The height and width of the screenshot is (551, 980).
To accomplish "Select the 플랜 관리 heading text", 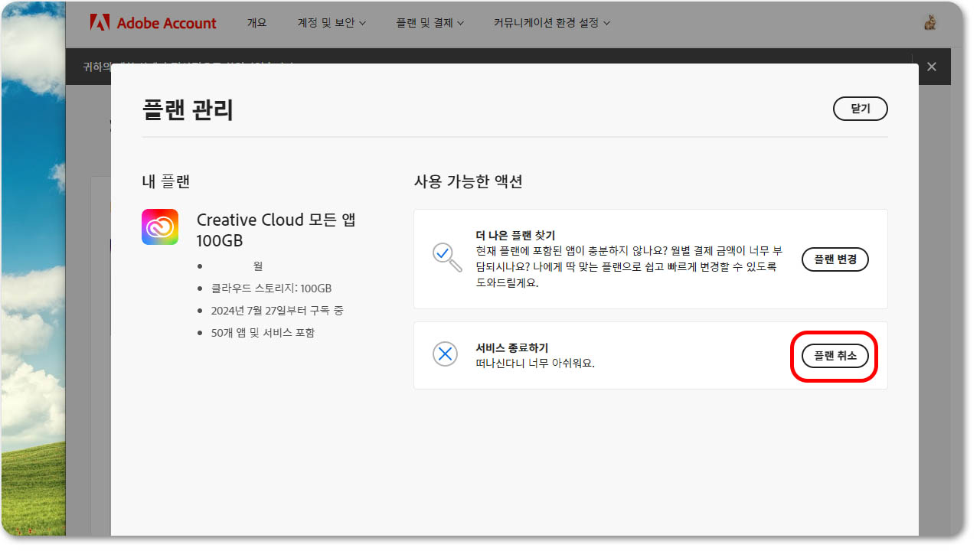I will pos(188,109).
